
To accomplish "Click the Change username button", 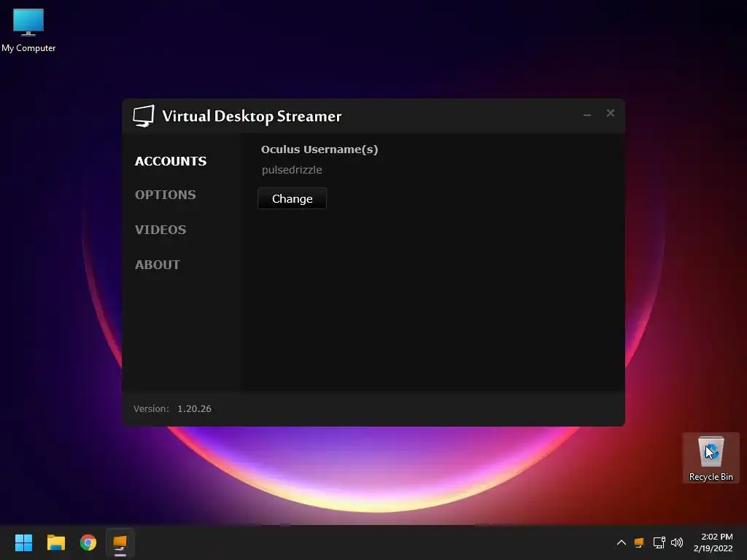I will point(292,198).
